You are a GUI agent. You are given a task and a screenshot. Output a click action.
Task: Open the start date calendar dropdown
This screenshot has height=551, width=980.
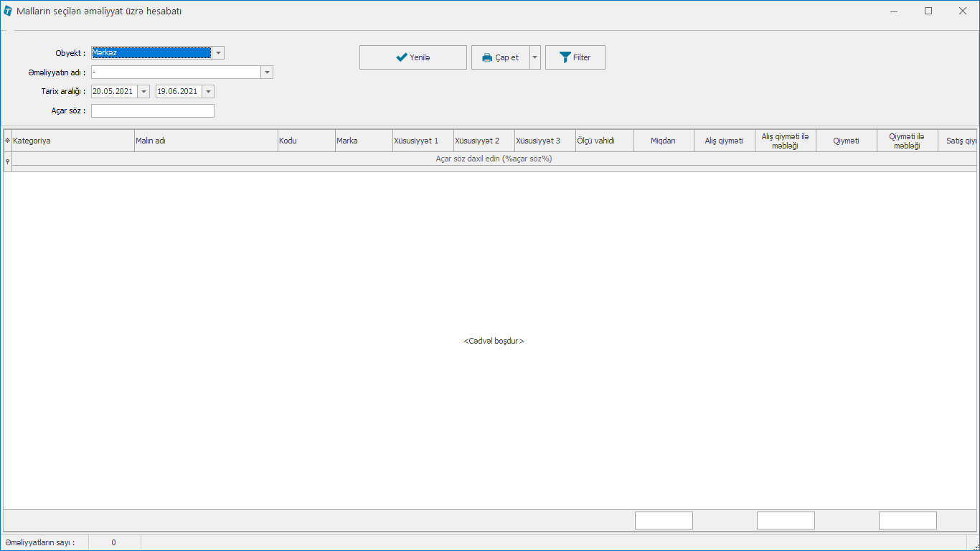143,92
